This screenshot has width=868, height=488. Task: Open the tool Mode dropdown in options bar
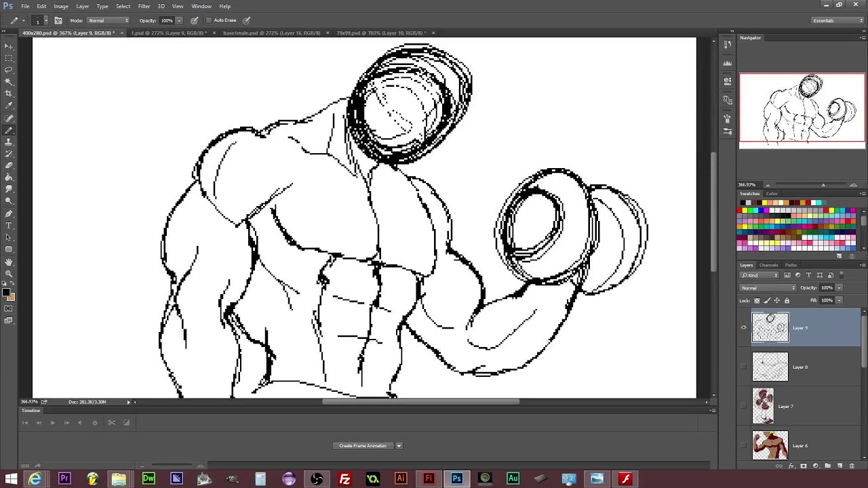108,20
